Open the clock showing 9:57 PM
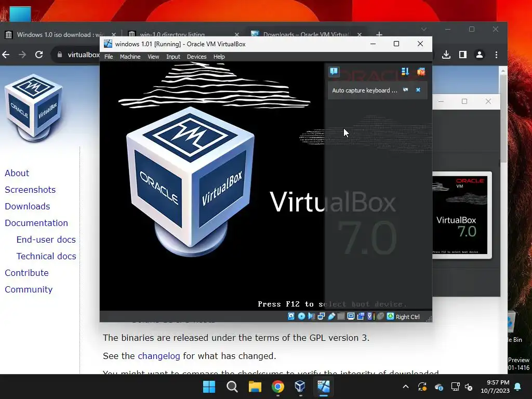The width and height of the screenshot is (532, 399). 495,387
